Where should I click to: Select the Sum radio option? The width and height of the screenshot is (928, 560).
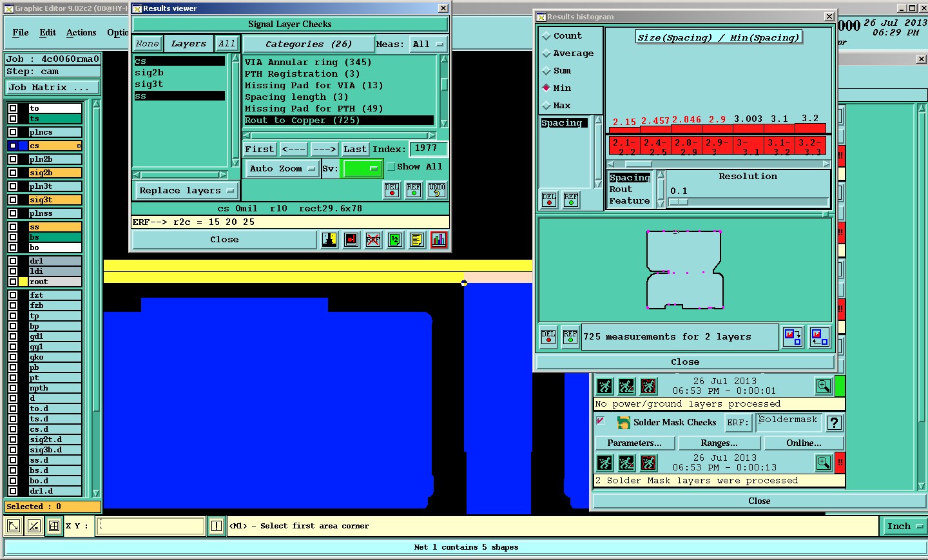tap(546, 71)
